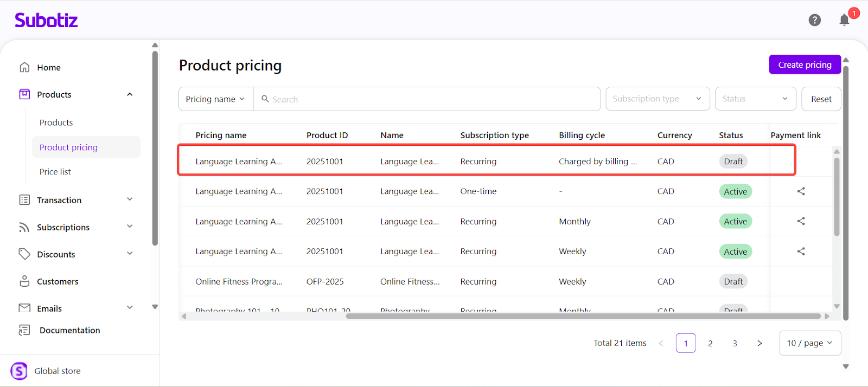The image size is (868, 387).
Task: Change the 10 / page size dropdown
Action: pos(809,343)
